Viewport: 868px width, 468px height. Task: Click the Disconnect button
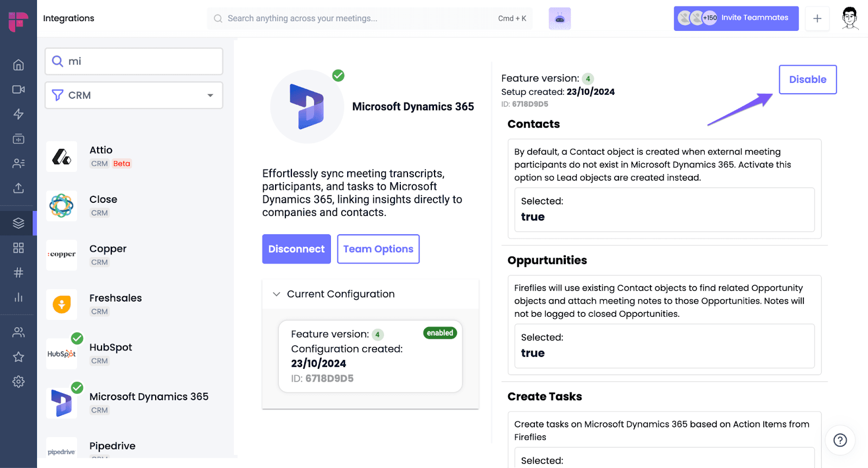(x=296, y=249)
